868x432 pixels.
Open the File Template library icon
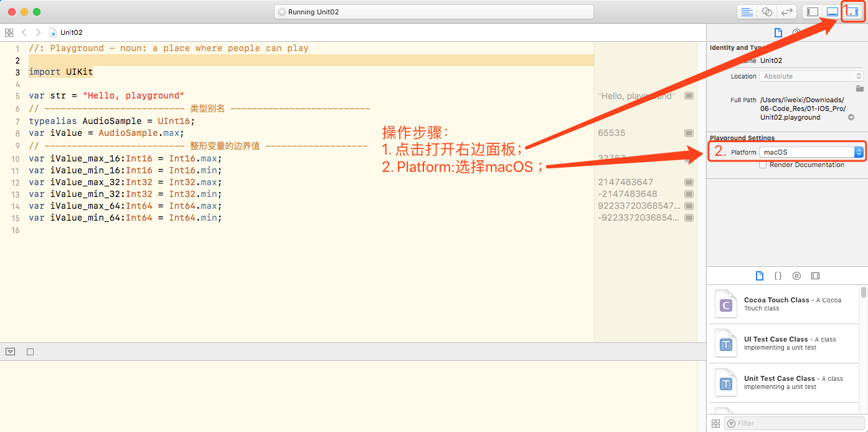[x=760, y=276]
